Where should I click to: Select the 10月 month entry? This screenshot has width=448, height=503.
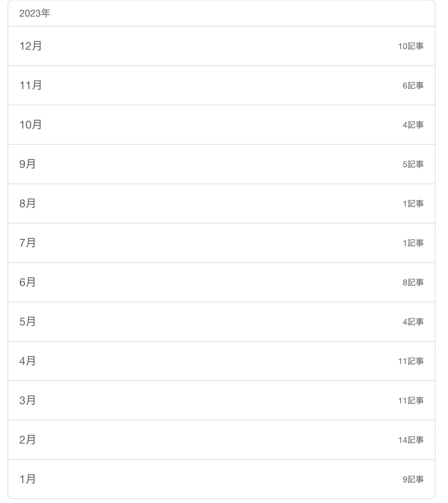click(x=221, y=125)
